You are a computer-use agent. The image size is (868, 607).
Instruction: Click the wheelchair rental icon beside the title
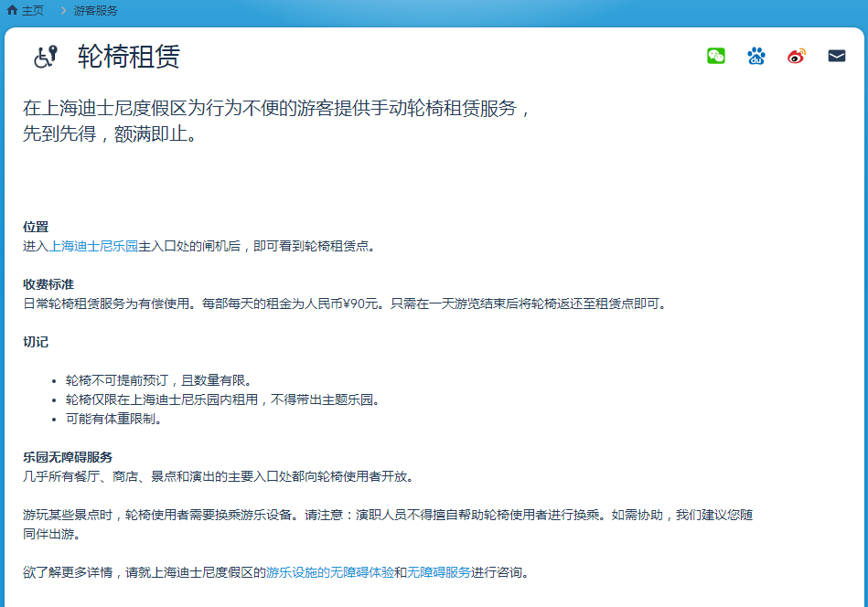point(46,57)
